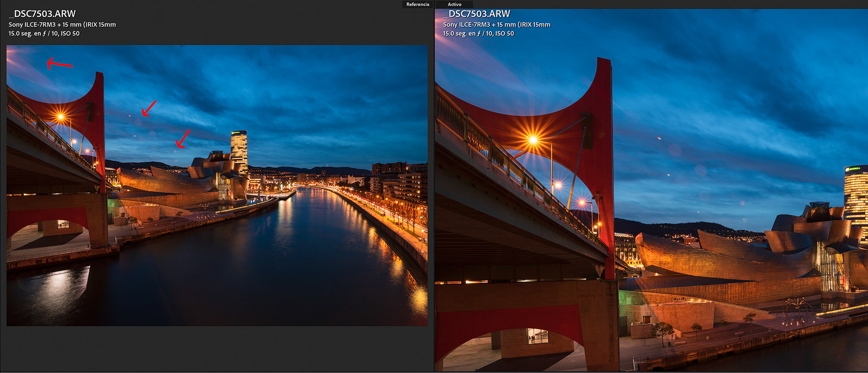Viewport: 868px width, 373px height.
Task: Click exposure line '15.0 seg.' in Activo pane
Action: click(x=478, y=34)
